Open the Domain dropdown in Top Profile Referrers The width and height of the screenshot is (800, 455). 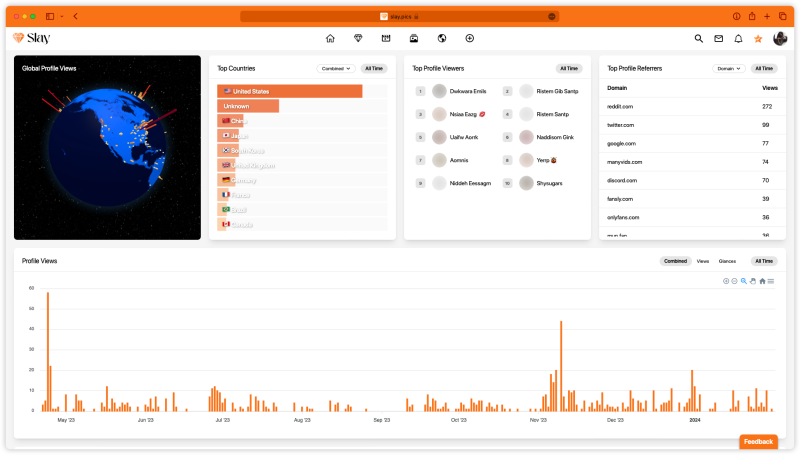(729, 68)
